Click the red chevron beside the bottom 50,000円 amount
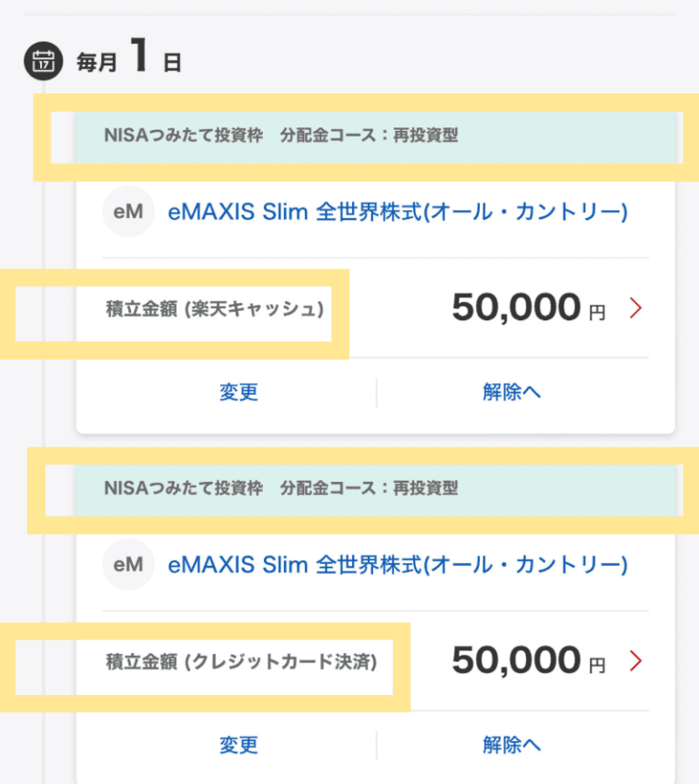The height and width of the screenshot is (784, 699). pyautogui.click(x=635, y=660)
